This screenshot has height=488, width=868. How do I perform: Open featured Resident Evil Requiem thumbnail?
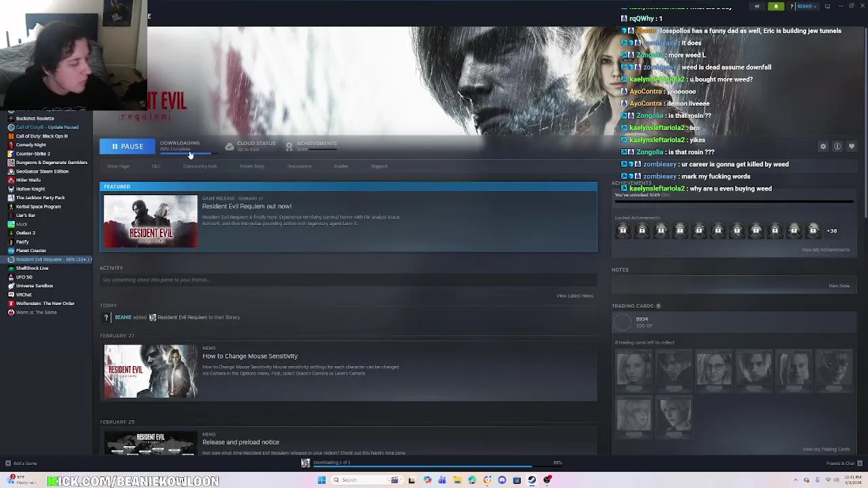(151, 222)
